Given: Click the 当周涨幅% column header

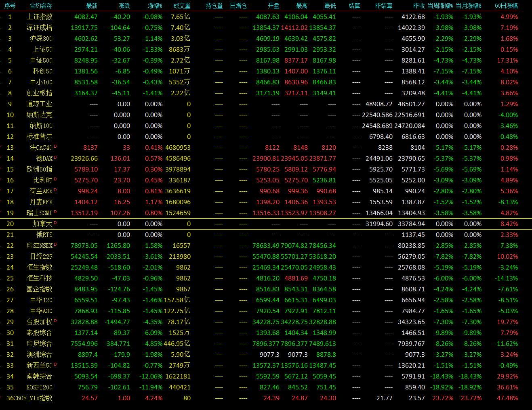Looking at the screenshot, I should 441,6.
